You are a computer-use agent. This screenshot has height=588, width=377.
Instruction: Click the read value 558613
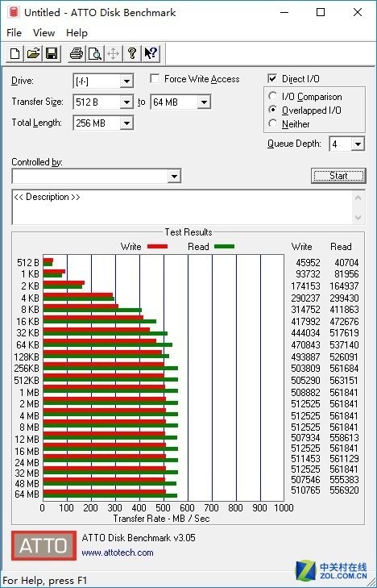345,438
